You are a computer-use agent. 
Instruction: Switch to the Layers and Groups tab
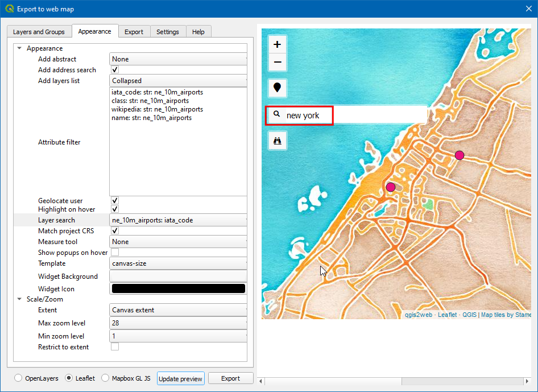point(39,32)
